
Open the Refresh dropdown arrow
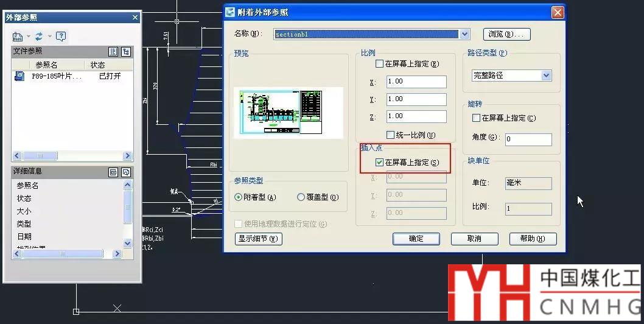coord(50,37)
